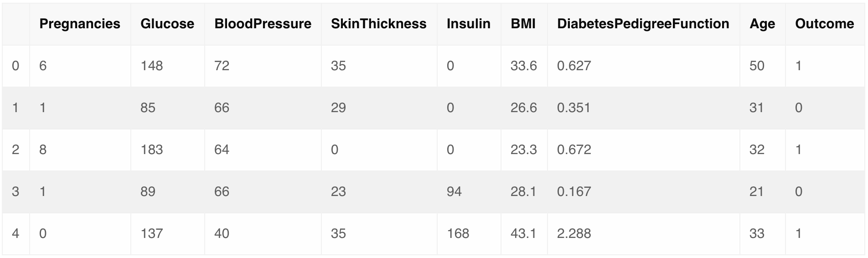Screen dimensions: 868x258
Task: Select the DiabetesPedigreeFunction column header
Action: (x=643, y=24)
